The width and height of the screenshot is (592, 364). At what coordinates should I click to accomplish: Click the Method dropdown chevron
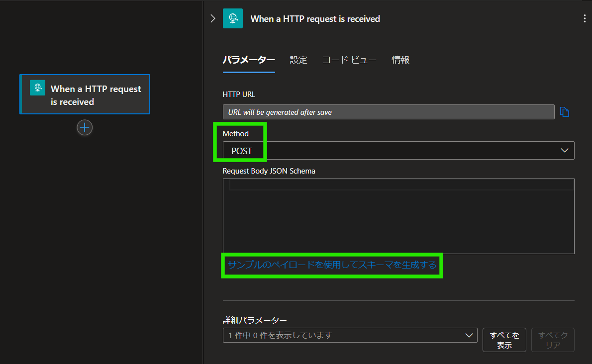[565, 150]
